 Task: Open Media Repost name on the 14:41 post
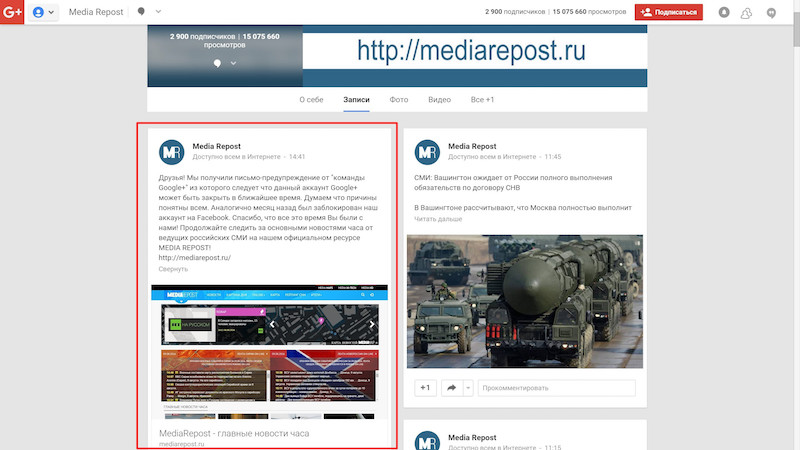pyautogui.click(x=216, y=146)
